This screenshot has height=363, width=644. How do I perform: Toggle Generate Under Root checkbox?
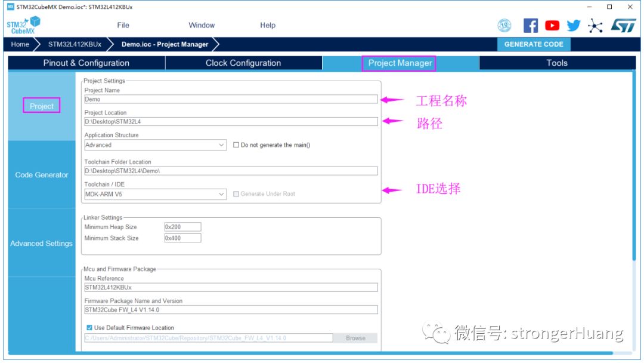pyautogui.click(x=236, y=194)
